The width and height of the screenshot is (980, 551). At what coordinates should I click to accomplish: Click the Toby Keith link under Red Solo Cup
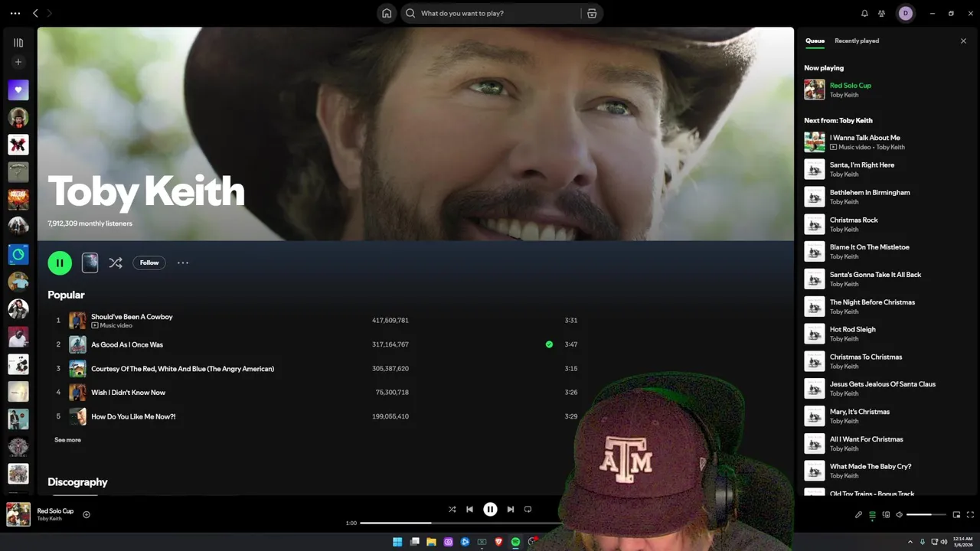coord(49,519)
